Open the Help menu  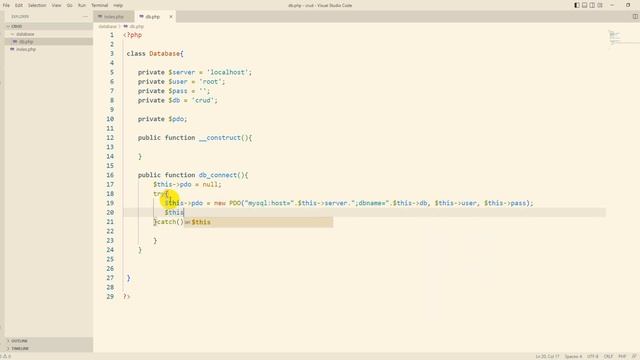click(x=118, y=5)
